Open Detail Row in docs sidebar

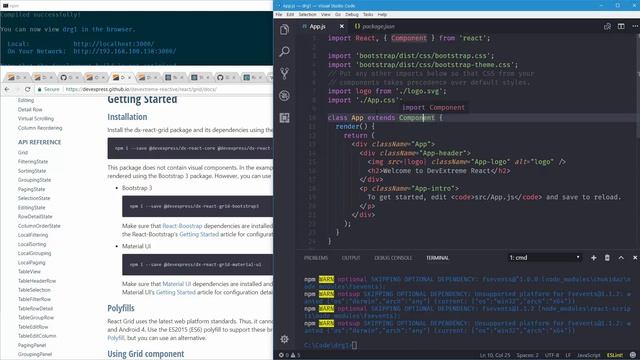click(30, 109)
